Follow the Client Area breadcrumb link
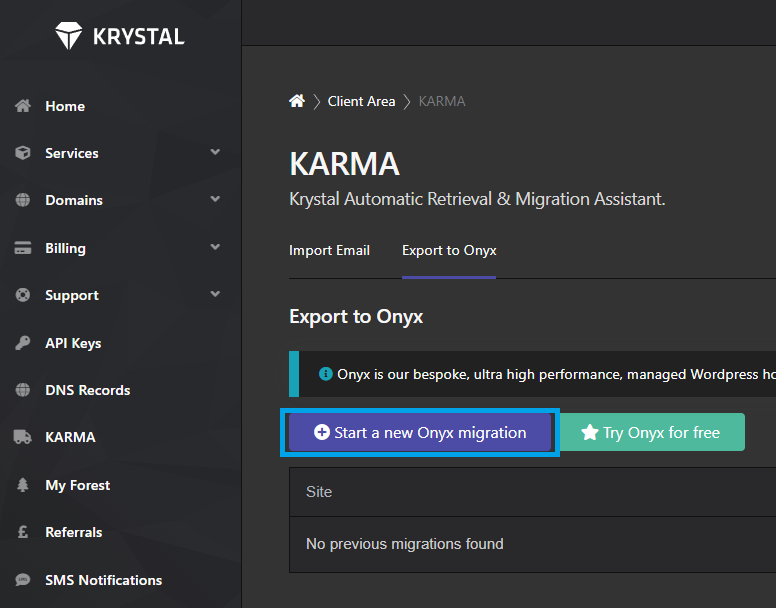 pyautogui.click(x=361, y=101)
